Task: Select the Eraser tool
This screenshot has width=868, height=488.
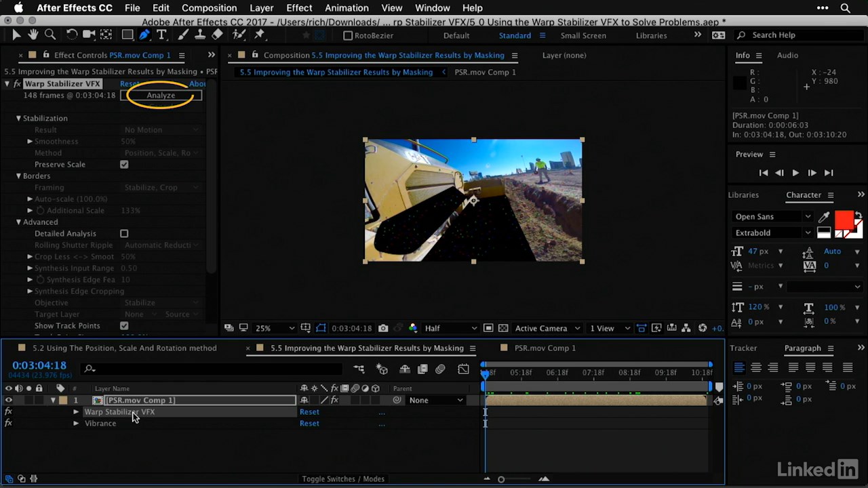Action: tap(217, 35)
